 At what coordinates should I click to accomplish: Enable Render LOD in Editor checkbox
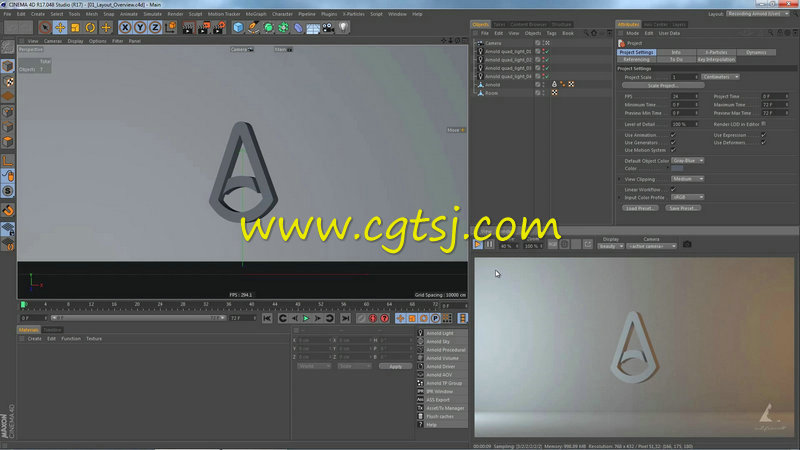tap(763, 124)
